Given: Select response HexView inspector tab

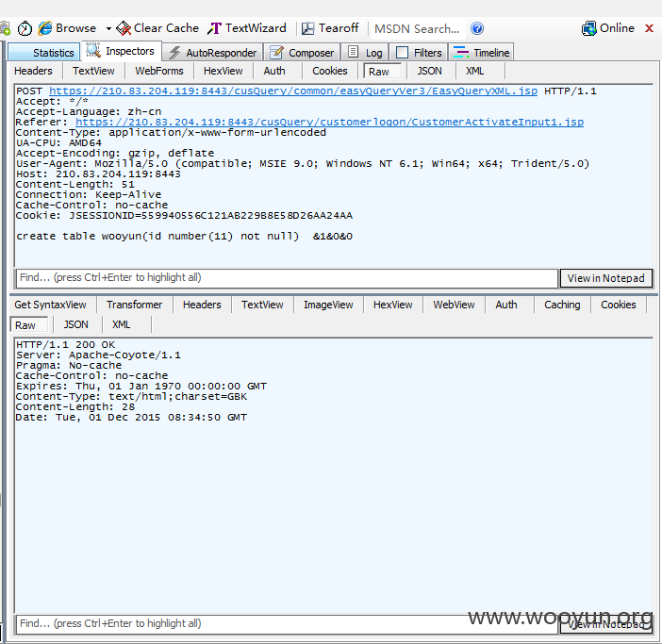Looking at the screenshot, I should (x=392, y=305).
